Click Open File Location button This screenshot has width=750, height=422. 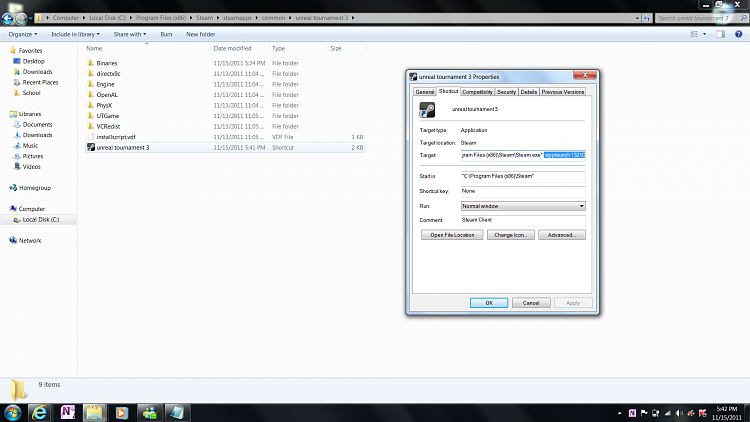[x=452, y=235]
